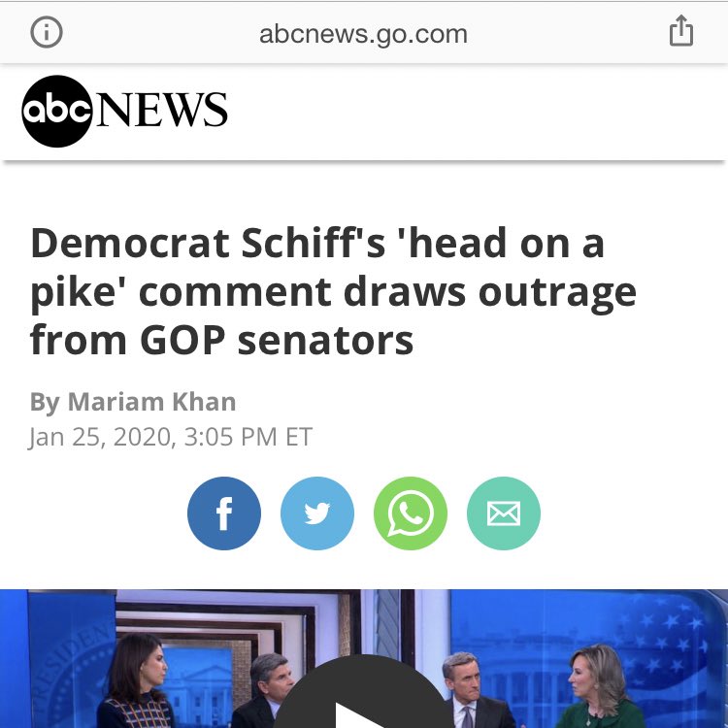Tap the site info icon in address bar
The image size is (728, 728).
click(47, 32)
